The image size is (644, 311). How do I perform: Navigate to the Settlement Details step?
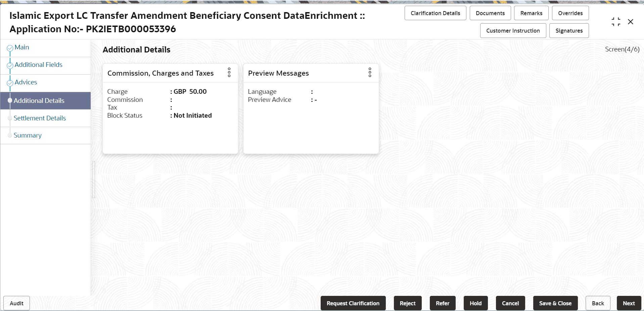40,118
